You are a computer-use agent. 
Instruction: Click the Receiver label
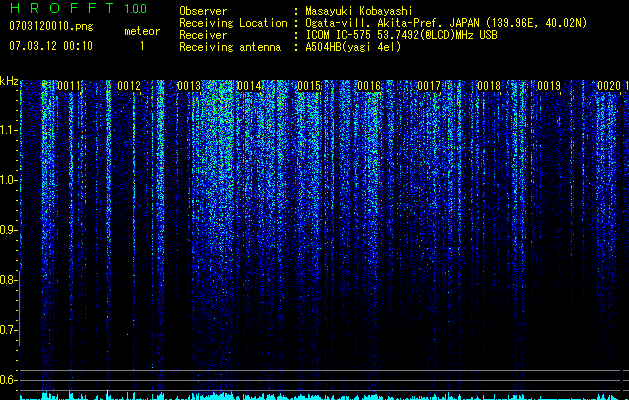(x=203, y=35)
